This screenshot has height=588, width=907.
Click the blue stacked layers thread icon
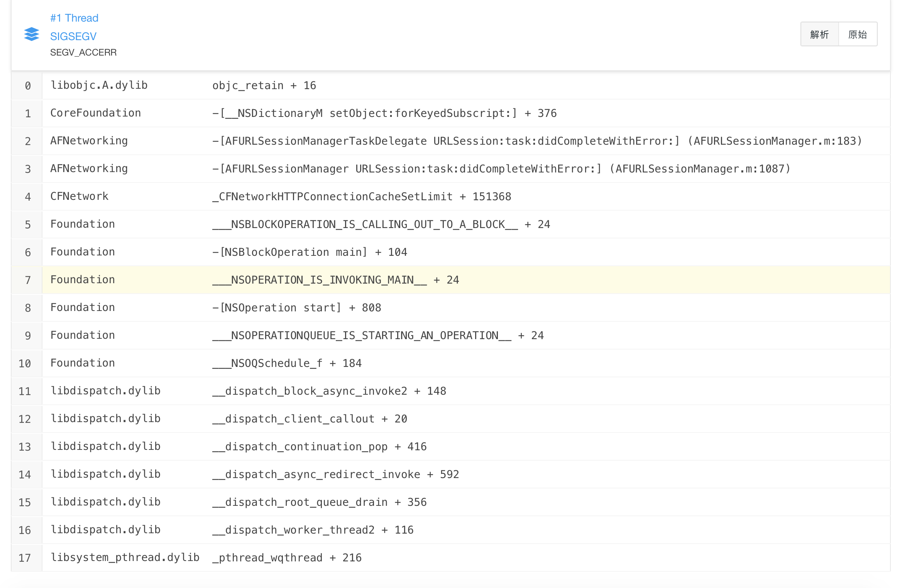pyautogui.click(x=32, y=34)
